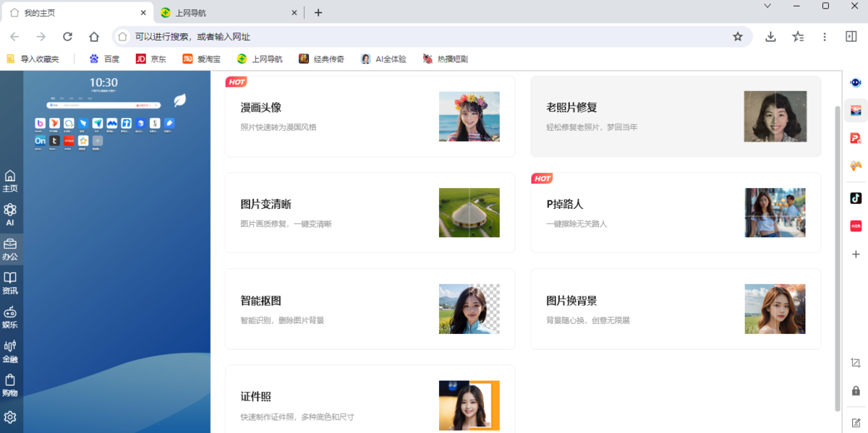Open the 经典传奇 bookmark

pos(322,59)
